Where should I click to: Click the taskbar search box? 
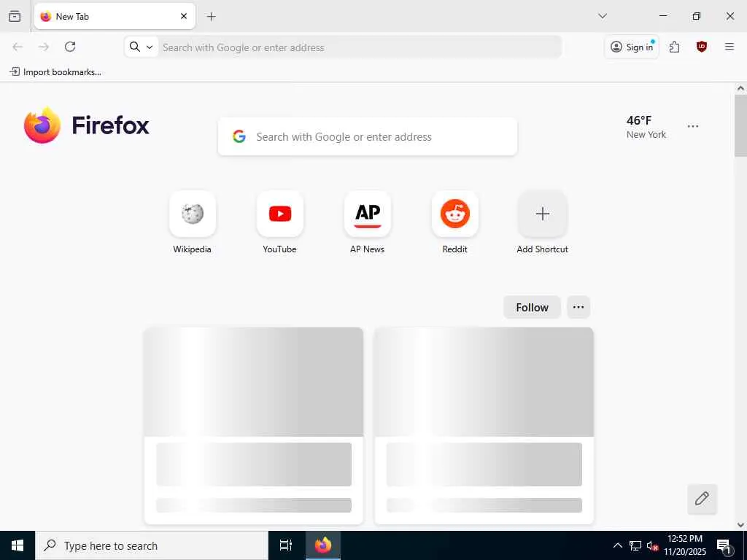pyautogui.click(x=152, y=545)
